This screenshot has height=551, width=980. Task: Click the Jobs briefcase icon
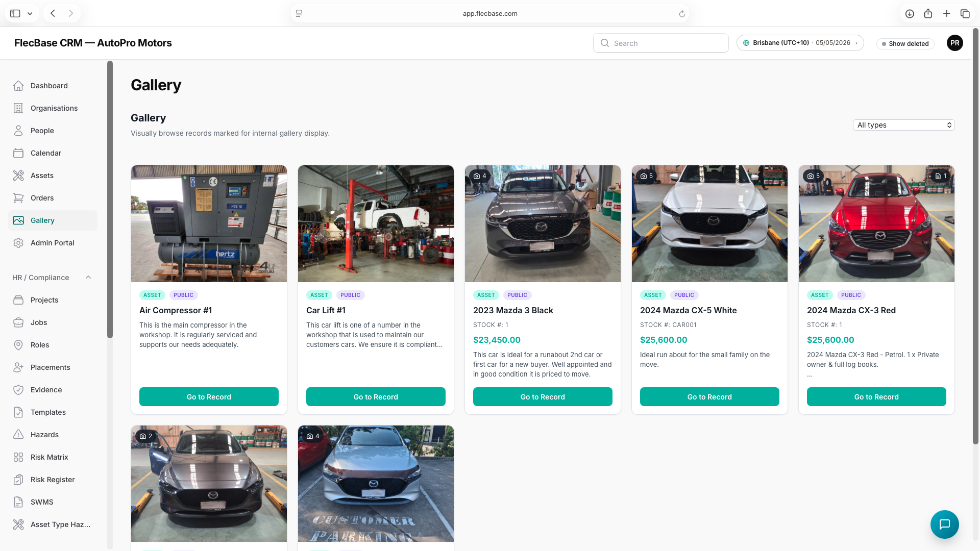pyautogui.click(x=18, y=322)
